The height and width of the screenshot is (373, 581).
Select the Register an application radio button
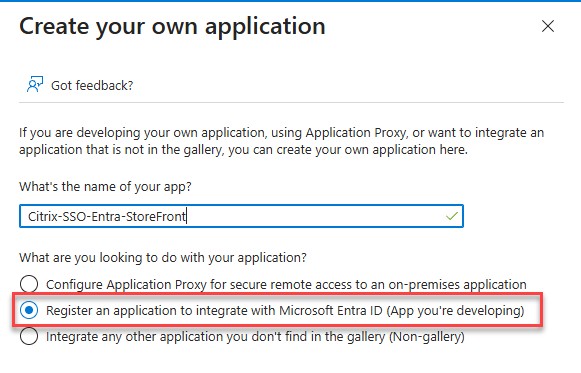[29, 310]
